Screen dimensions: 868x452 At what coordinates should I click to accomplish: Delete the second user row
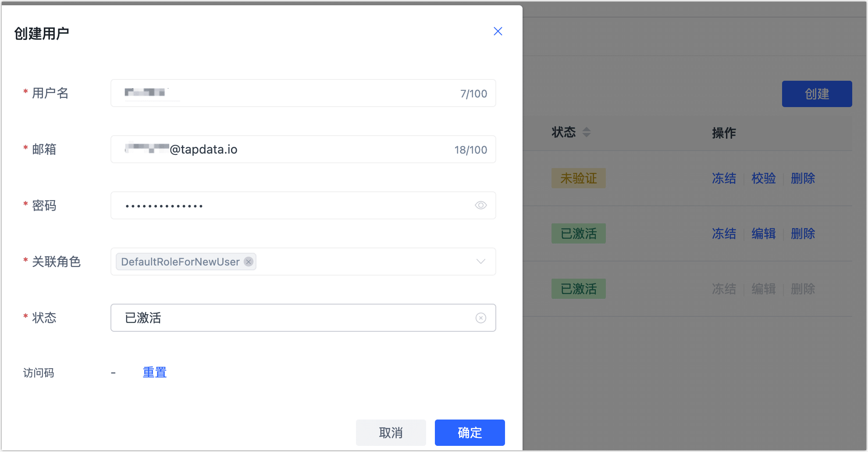pos(803,233)
